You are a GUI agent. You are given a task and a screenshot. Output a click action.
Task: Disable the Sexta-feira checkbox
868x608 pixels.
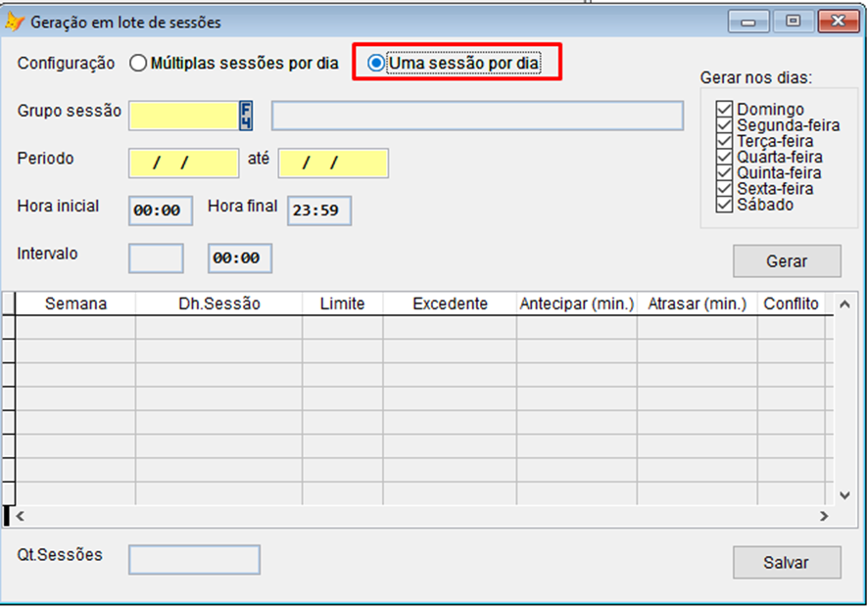[x=724, y=189]
